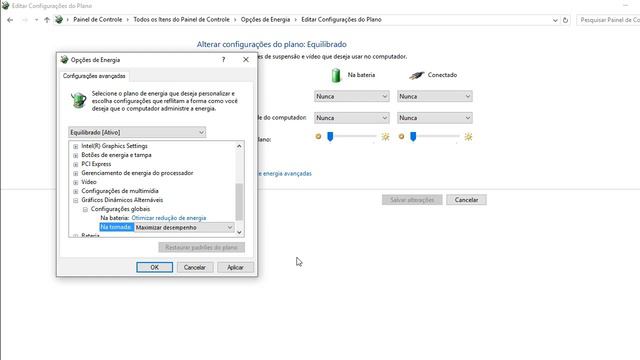Expand the Vídeo node
This screenshot has width=640, height=360.
click(76, 182)
